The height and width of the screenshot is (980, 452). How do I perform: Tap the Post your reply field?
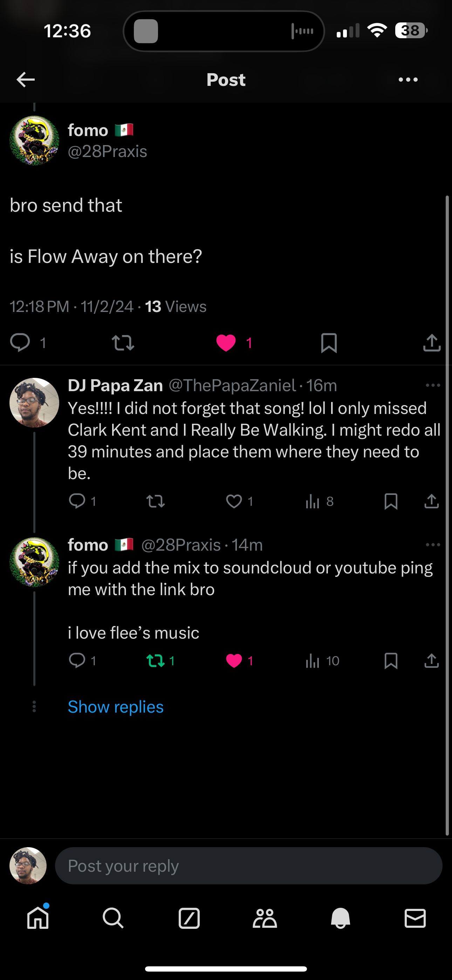pos(248,866)
